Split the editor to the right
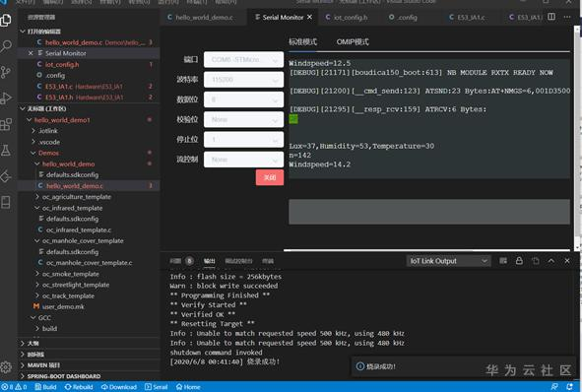582x392 pixels. coord(551,17)
